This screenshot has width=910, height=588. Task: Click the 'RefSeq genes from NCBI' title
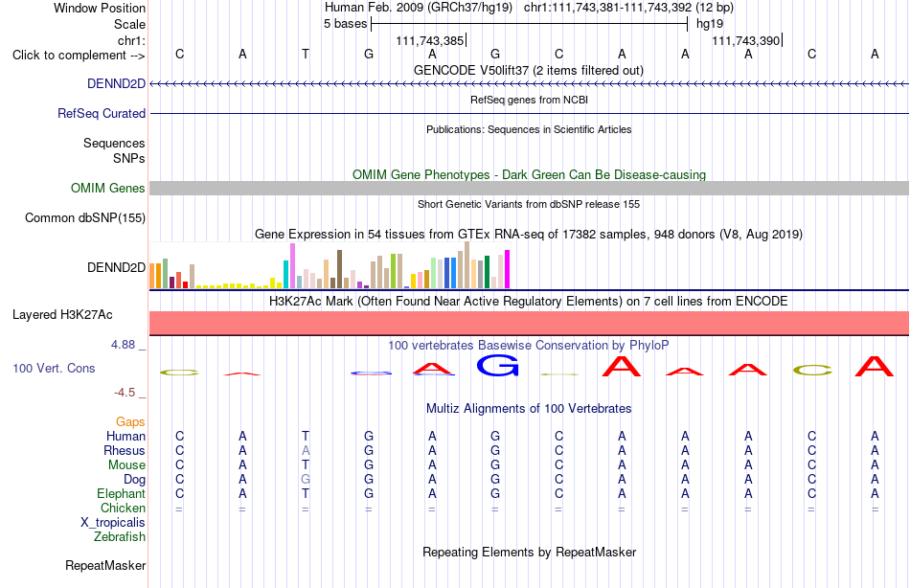(x=530, y=100)
